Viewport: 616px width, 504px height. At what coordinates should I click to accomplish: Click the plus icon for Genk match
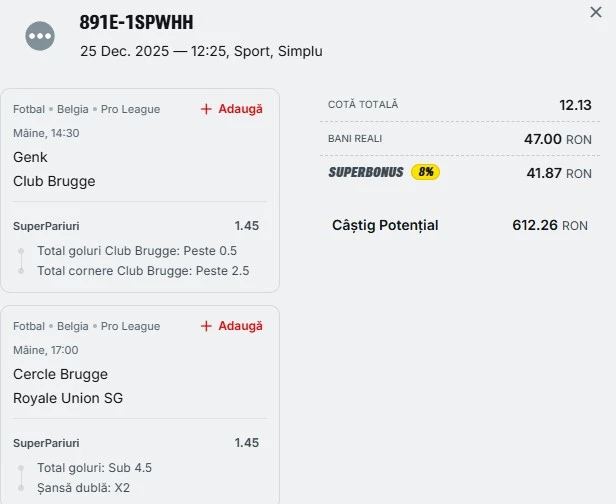pos(206,109)
